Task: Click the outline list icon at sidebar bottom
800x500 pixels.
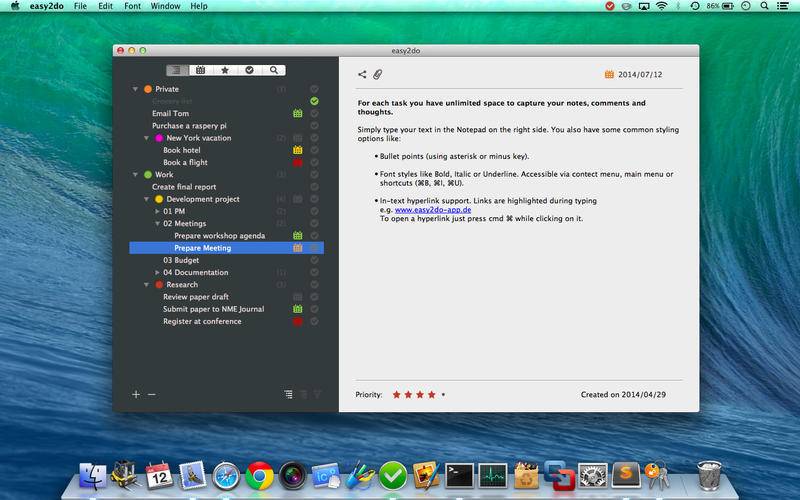Action: pos(289,394)
